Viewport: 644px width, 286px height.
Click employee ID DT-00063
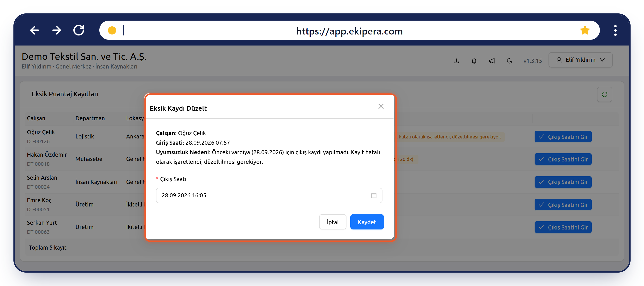click(x=38, y=232)
